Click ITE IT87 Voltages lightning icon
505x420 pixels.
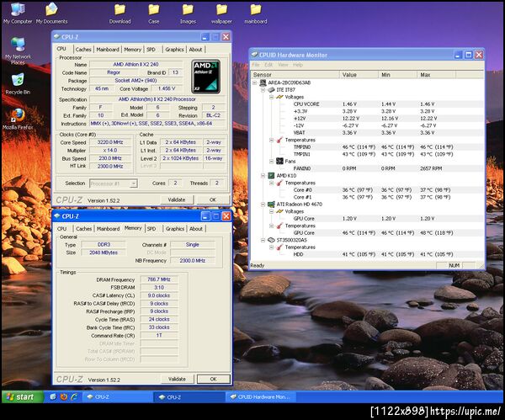279,97
